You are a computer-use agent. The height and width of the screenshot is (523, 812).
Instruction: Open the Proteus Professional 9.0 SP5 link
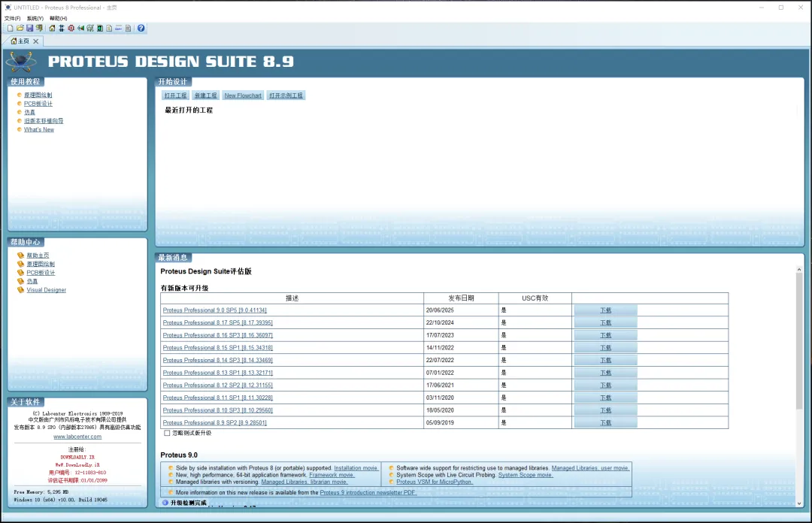[x=215, y=310]
